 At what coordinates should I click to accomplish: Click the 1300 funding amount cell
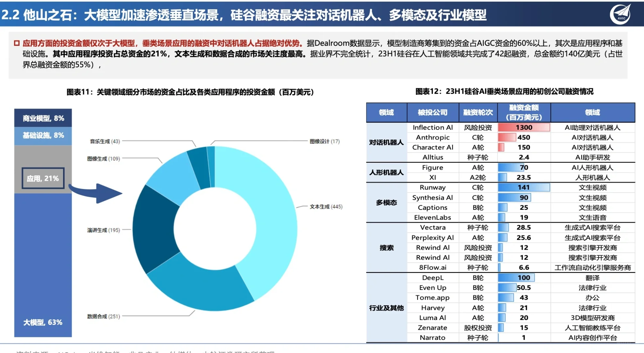coord(524,127)
